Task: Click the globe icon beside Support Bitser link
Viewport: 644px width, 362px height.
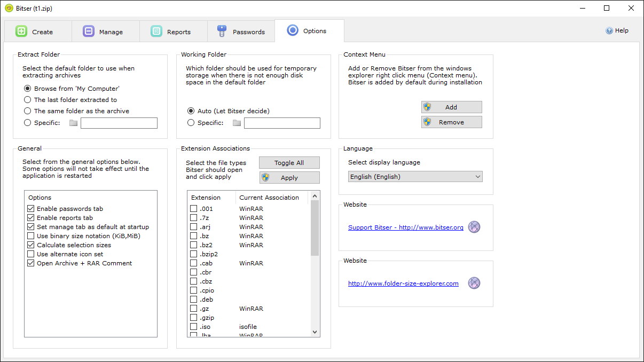Action: tap(474, 227)
